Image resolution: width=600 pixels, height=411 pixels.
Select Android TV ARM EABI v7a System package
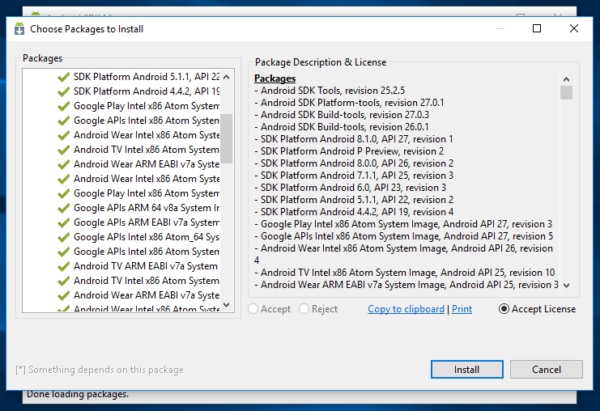[145, 266]
